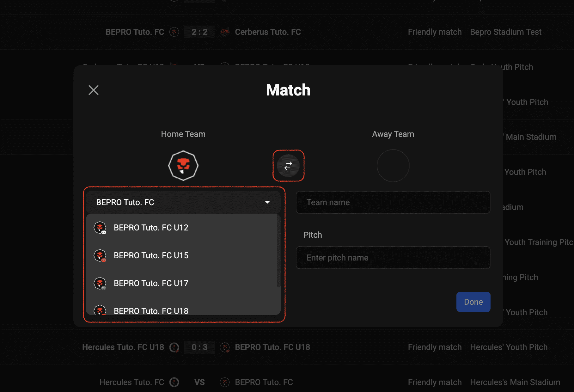Click BEPRO Tuto. FC crest in bottom VS row
The height and width of the screenshot is (392, 574).
[x=225, y=382]
